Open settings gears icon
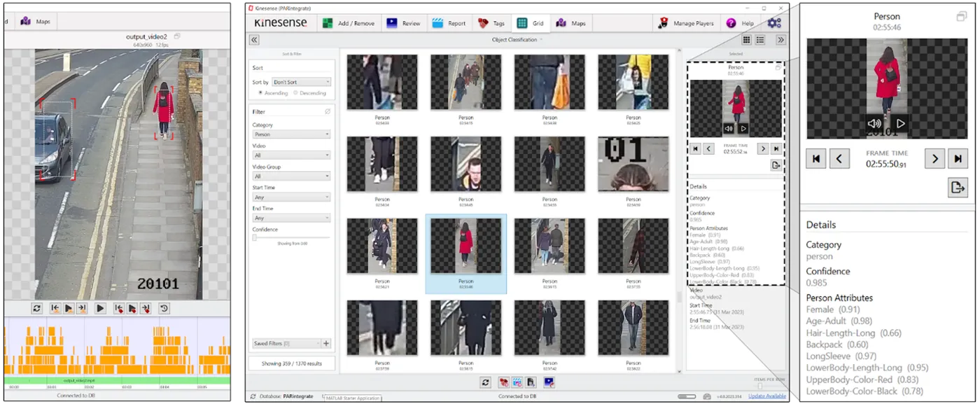 (774, 23)
